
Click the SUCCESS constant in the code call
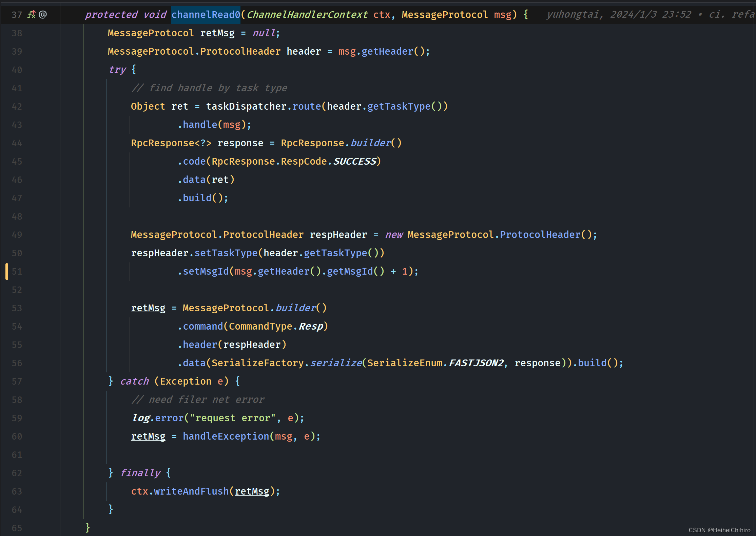(355, 162)
